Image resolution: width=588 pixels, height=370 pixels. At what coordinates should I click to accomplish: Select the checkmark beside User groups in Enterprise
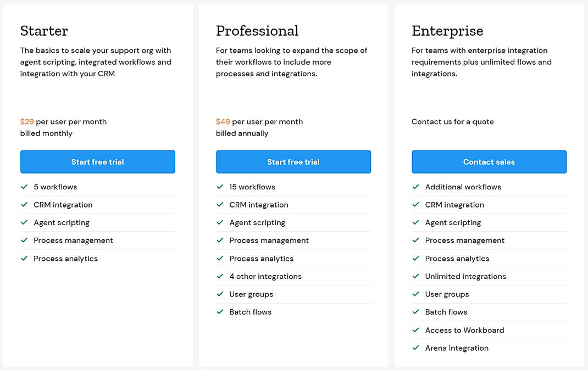click(x=415, y=294)
